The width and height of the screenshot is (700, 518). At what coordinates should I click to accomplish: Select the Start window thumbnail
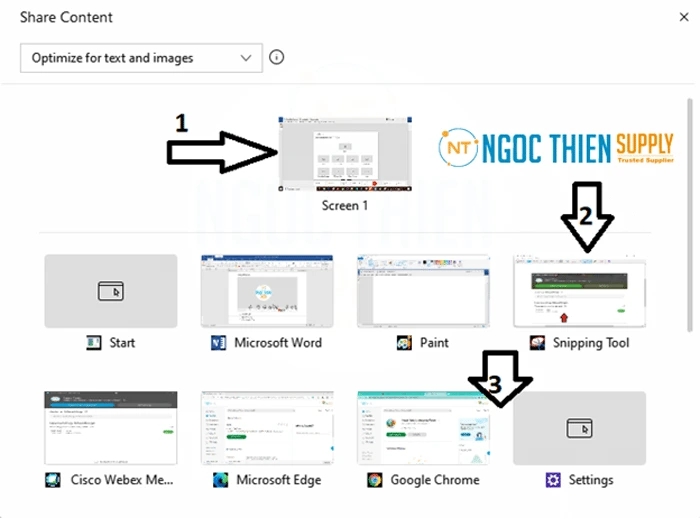111,291
